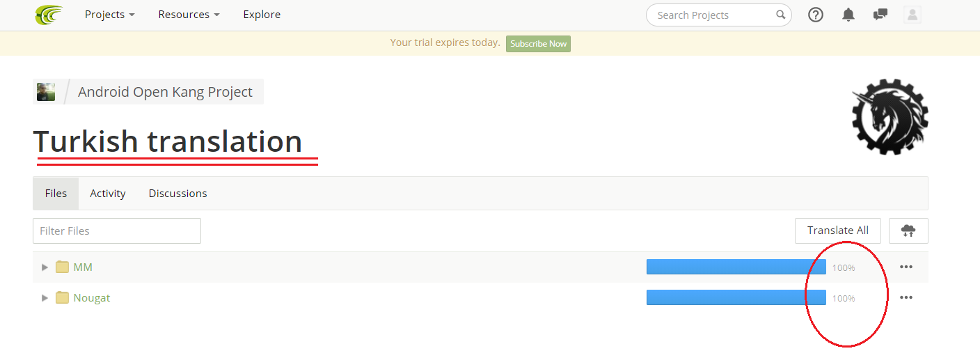Click the Subscribe Now button

538,43
